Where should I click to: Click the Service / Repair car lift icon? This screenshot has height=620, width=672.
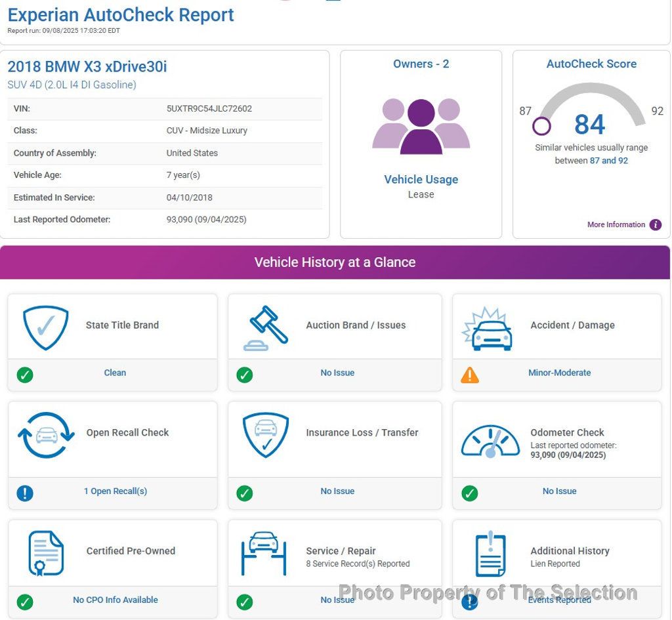click(264, 553)
